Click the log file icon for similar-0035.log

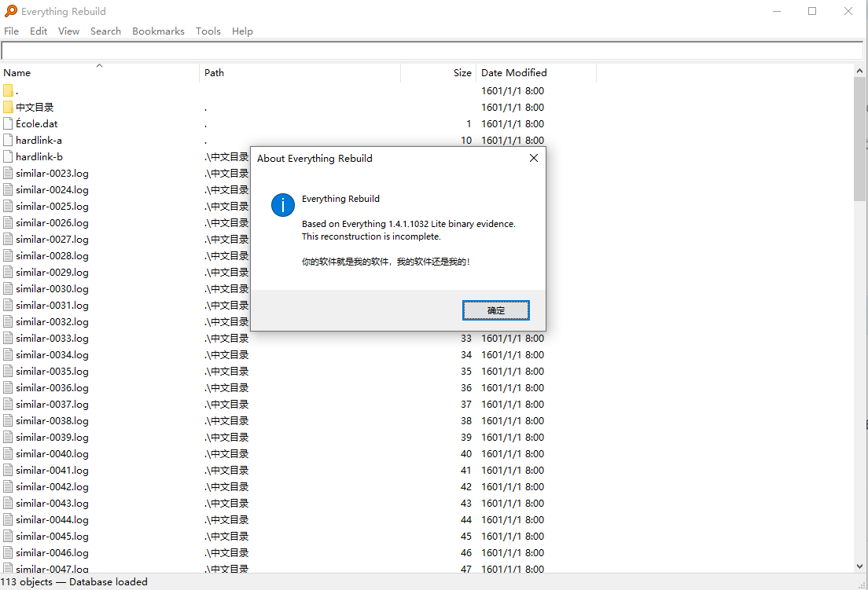pyautogui.click(x=8, y=371)
